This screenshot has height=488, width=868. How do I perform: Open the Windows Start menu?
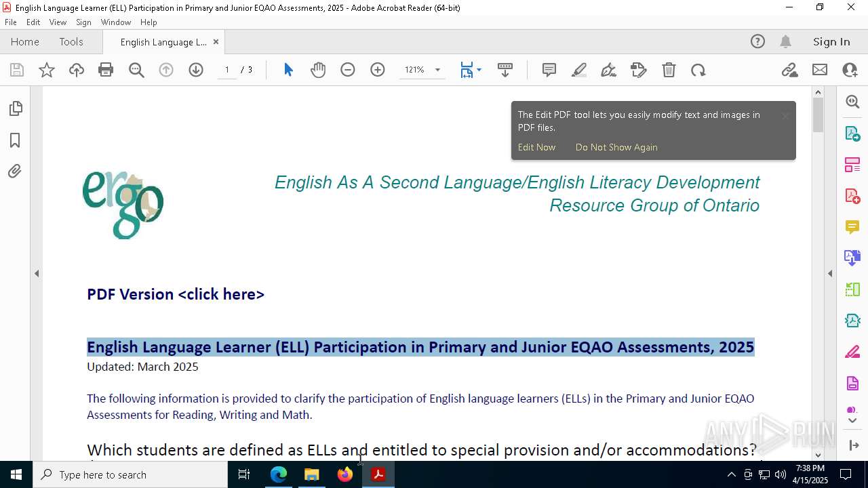coord(16,474)
